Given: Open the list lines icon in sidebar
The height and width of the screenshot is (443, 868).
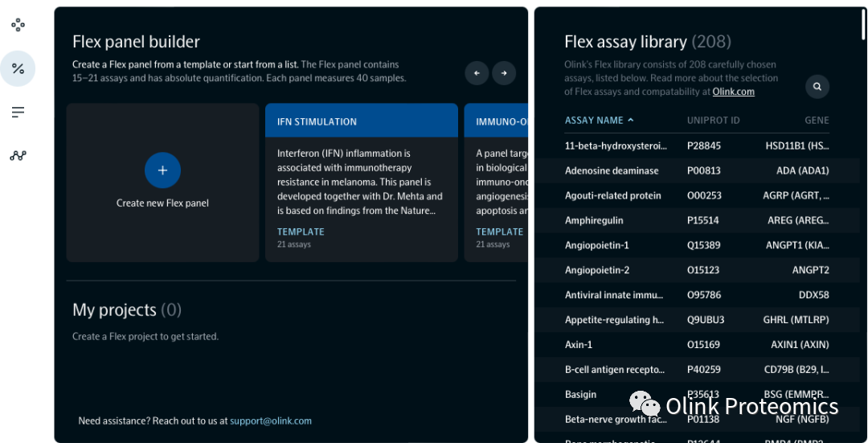Looking at the screenshot, I should (x=18, y=113).
